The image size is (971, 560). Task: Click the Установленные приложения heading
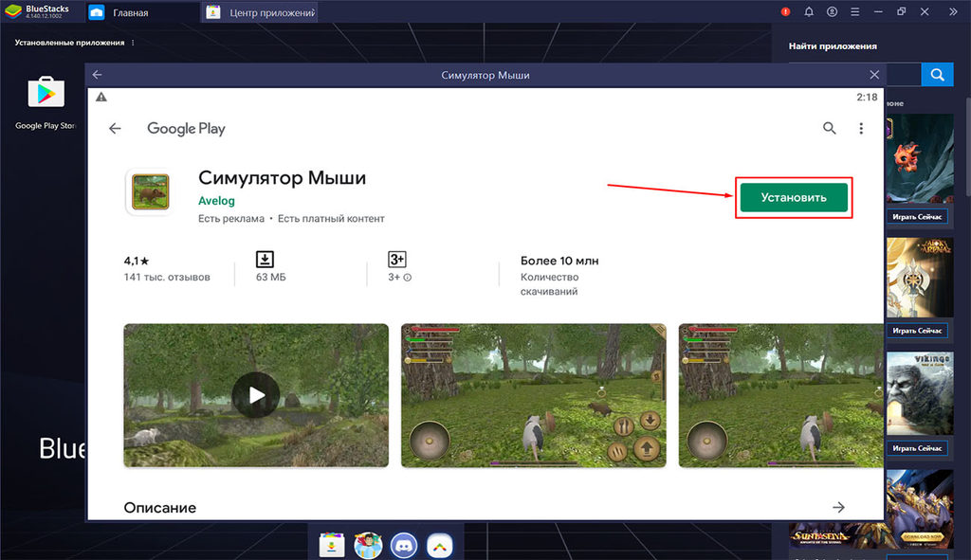tap(69, 43)
